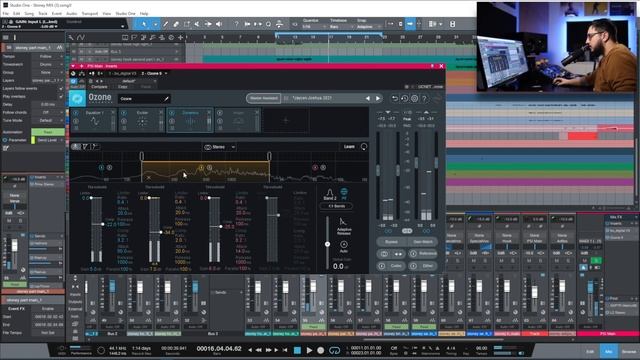The height and width of the screenshot is (360, 640).
Task: Click the wrench track list options icon
Action: 71,37
